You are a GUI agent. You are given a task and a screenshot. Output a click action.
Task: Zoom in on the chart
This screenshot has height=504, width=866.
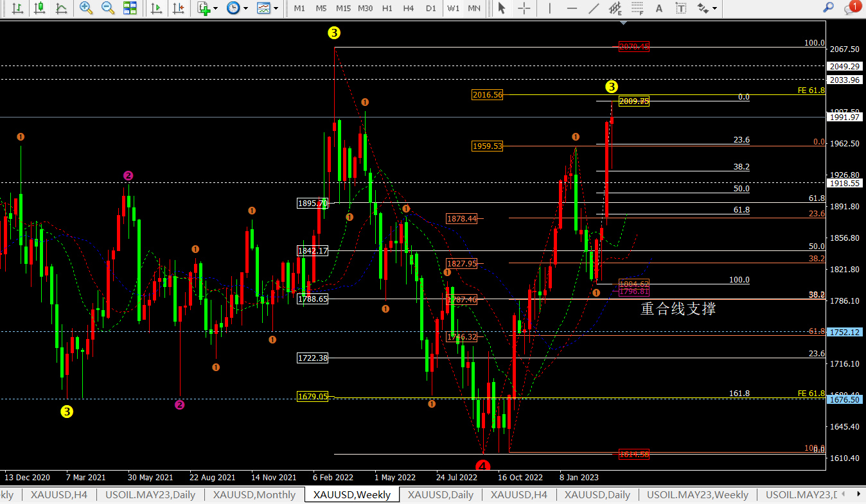pyautogui.click(x=85, y=8)
